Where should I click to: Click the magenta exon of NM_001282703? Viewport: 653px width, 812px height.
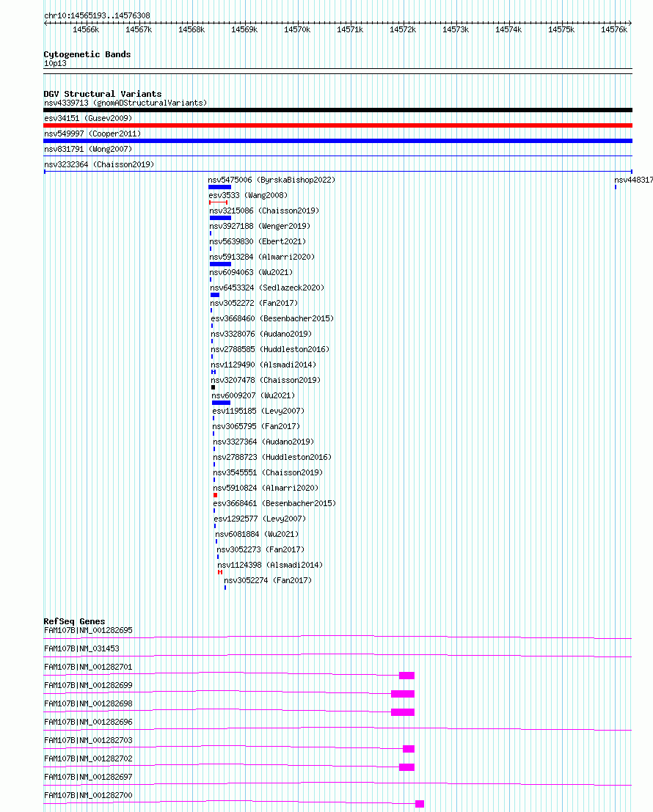(x=409, y=749)
